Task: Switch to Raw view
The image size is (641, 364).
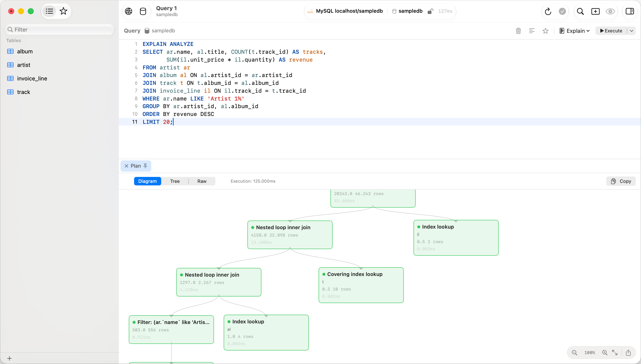Action: point(202,181)
